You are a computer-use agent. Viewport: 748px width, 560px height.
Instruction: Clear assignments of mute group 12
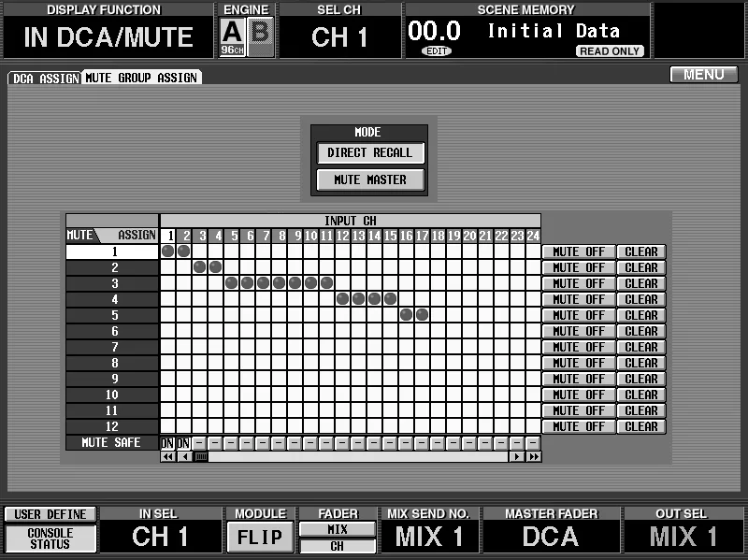[x=641, y=426]
